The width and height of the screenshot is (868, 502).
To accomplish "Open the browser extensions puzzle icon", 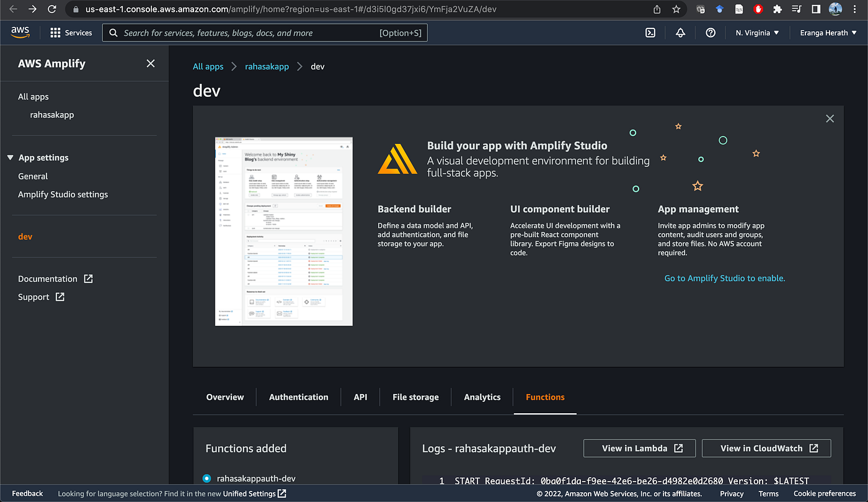I will [777, 9].
